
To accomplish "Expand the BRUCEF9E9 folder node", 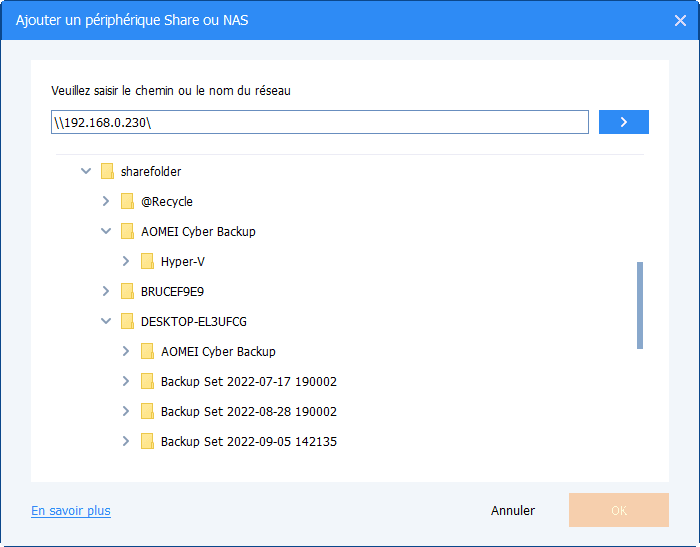I will (x=106, y=292).
